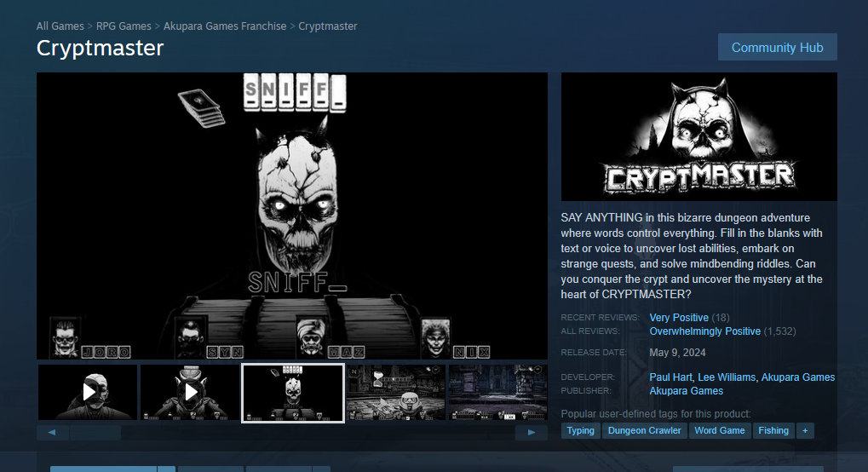This screenshot has height=472, width=868.
Task: Open Very Positive recent reviews
Action: tap(679, 318)
